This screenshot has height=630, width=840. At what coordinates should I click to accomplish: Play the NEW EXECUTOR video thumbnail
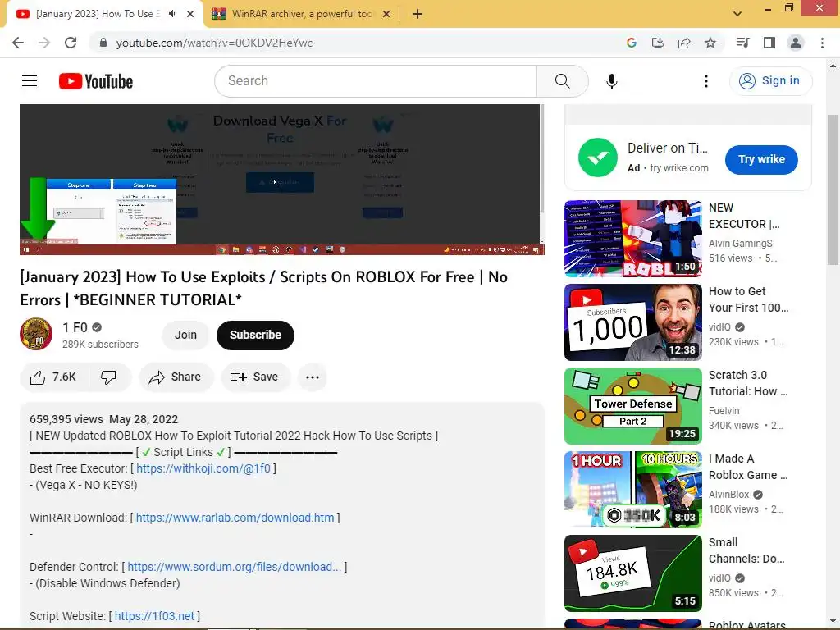pos(633,239)
